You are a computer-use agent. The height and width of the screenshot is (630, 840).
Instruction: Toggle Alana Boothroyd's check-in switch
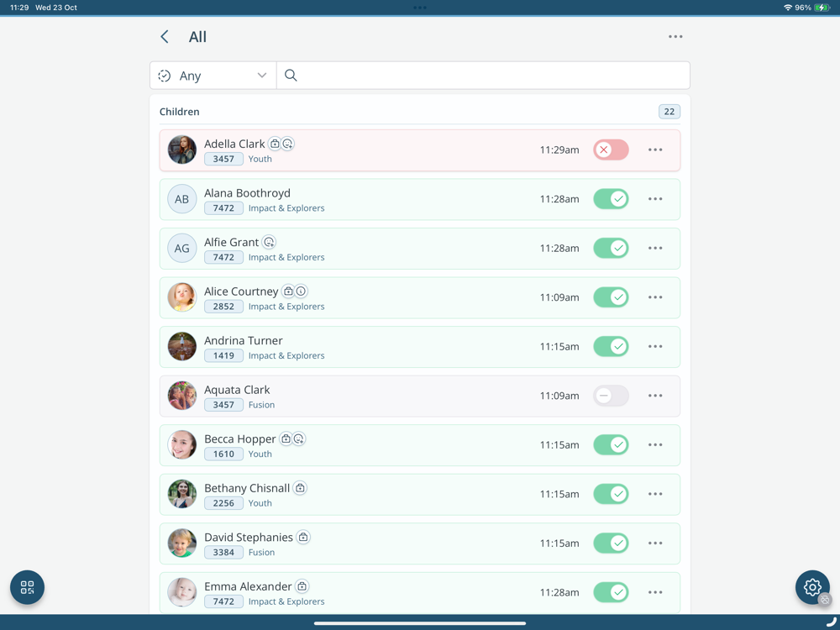coord(611,199)
